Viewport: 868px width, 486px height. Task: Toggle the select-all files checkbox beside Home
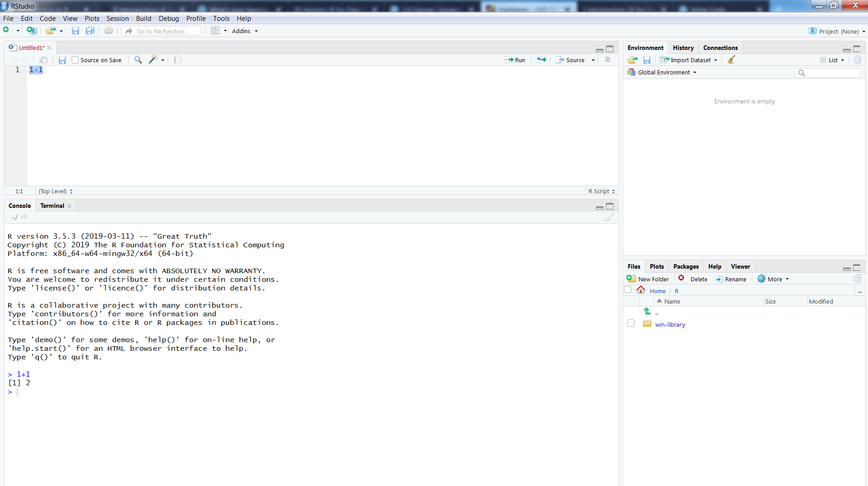click(x=628, y=290)
